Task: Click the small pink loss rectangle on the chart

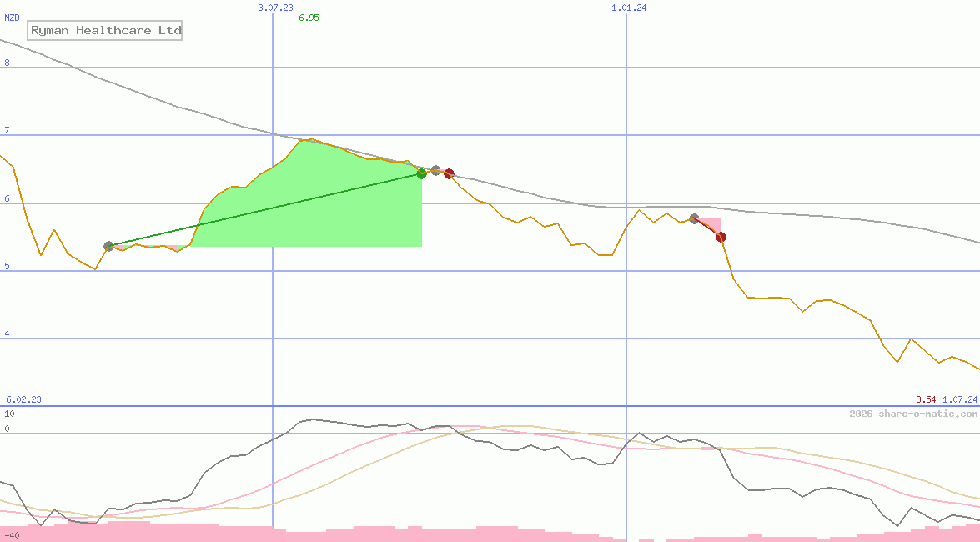Action: click(x=711, y=223)
